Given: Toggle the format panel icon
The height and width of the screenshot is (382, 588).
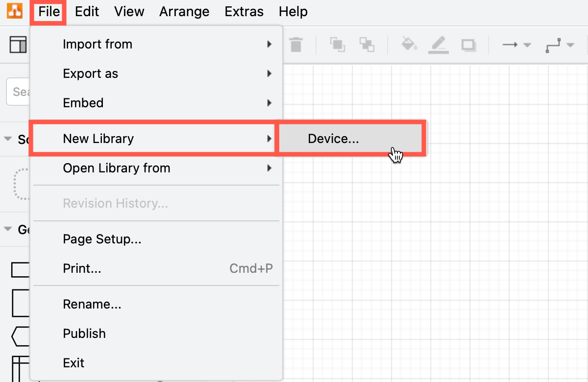Looking at the screenshot, I should pyautogui.click(x=18, y=45).
